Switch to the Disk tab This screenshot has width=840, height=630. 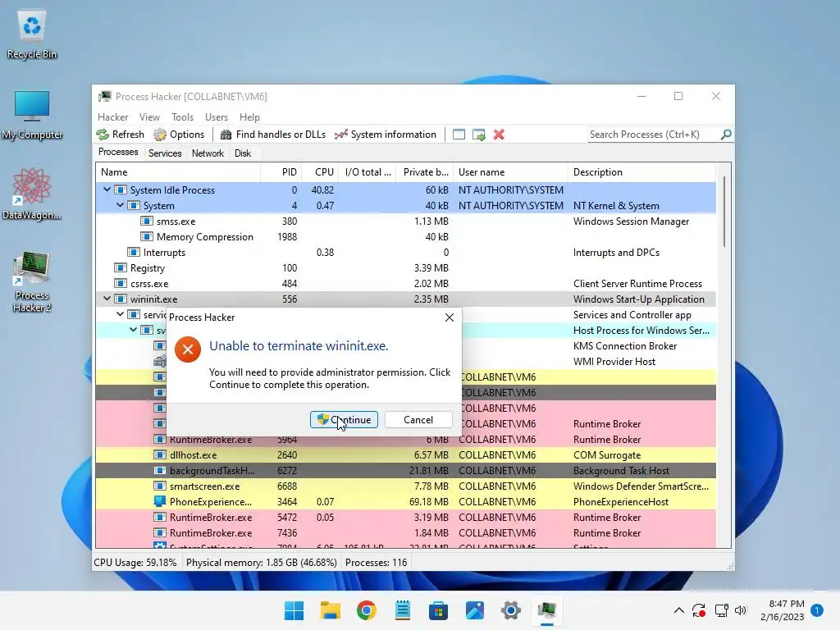[x=242, y=153]
